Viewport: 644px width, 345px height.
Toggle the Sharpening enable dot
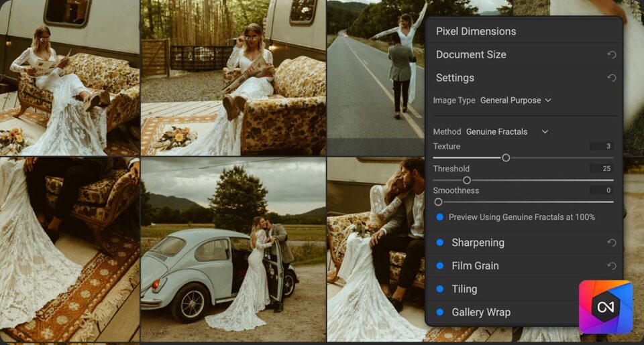coord(440,243)
